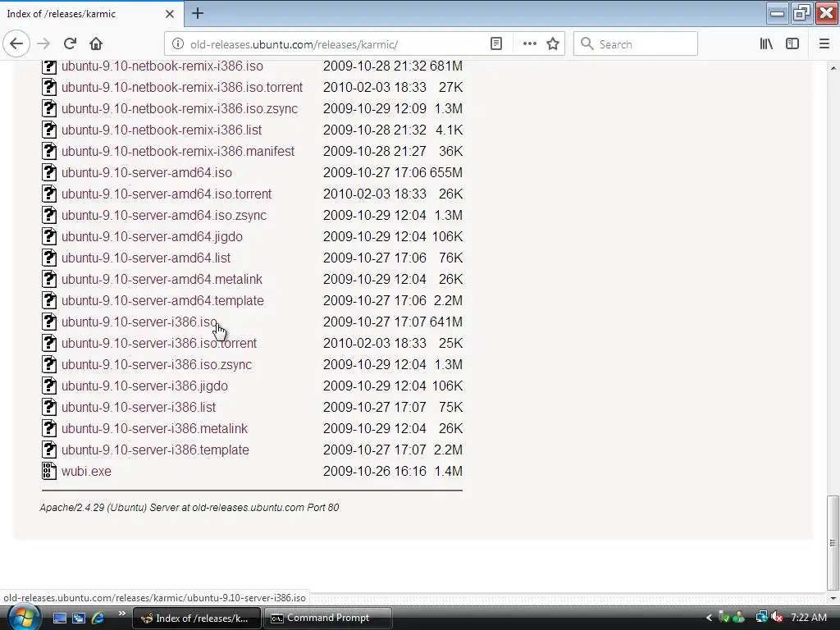
Task: Open page actions three-dot menu
Action: coord(529,44)
